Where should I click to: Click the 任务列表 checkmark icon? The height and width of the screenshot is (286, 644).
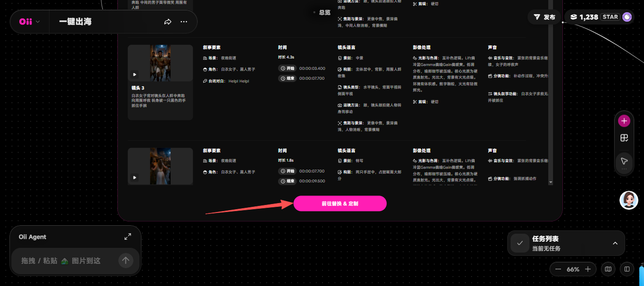(x=520, y=243)
